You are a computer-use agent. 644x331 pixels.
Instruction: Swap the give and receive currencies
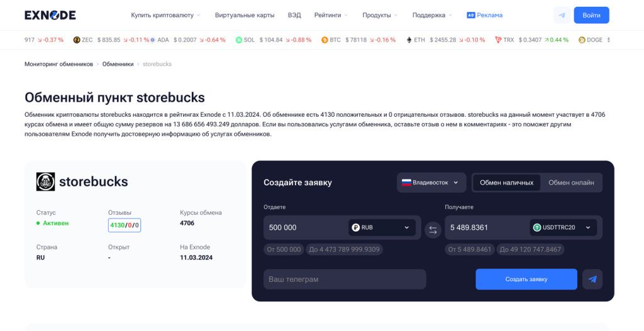click(x=433, y=230)
